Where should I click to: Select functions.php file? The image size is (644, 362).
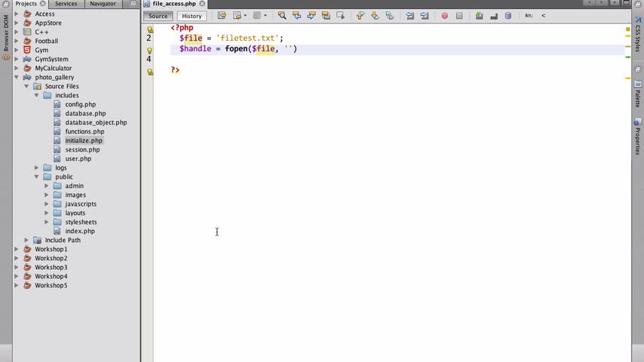(84, 131)
